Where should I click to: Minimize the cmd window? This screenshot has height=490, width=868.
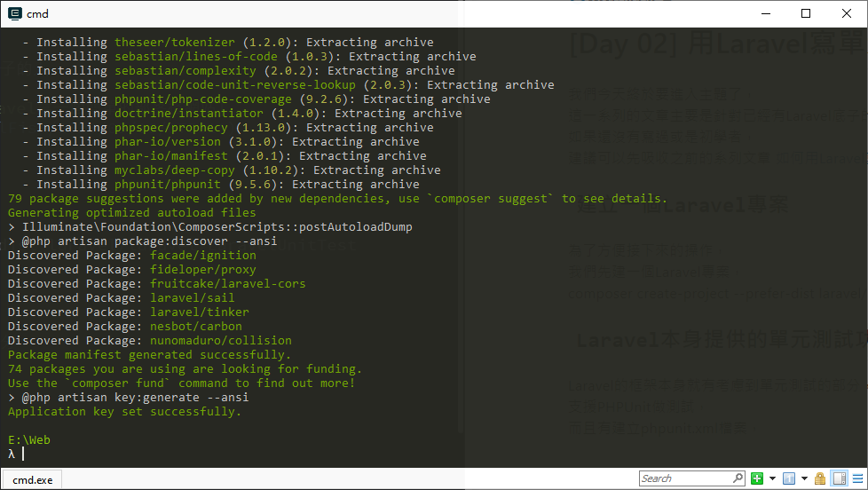pos(766,14)
